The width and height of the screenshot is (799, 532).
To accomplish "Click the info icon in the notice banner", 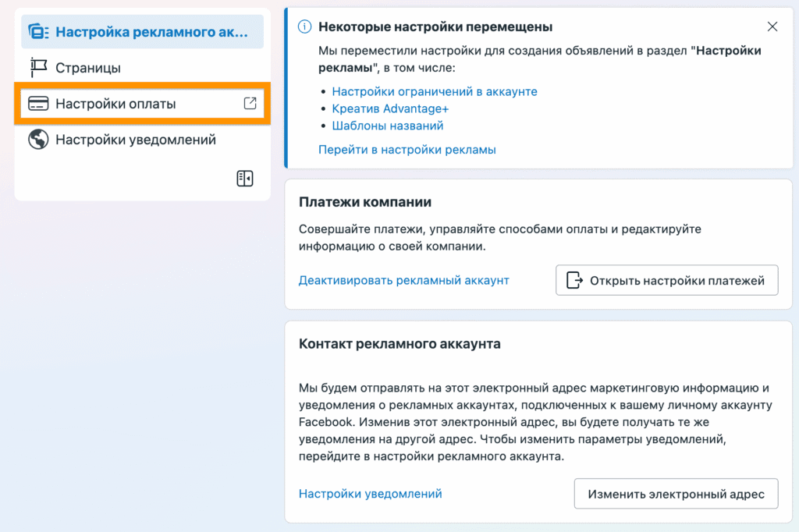I will pos(305,27).
